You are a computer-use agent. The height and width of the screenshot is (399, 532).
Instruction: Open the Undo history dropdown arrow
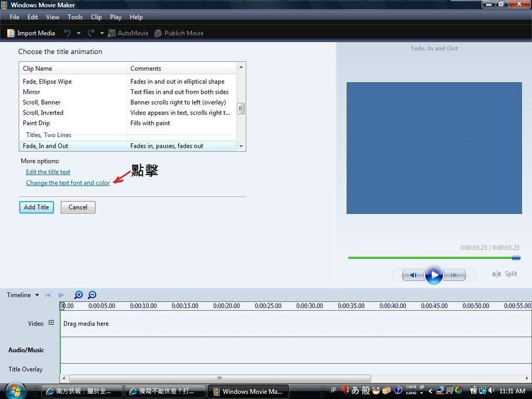click(x=79, y=33)
